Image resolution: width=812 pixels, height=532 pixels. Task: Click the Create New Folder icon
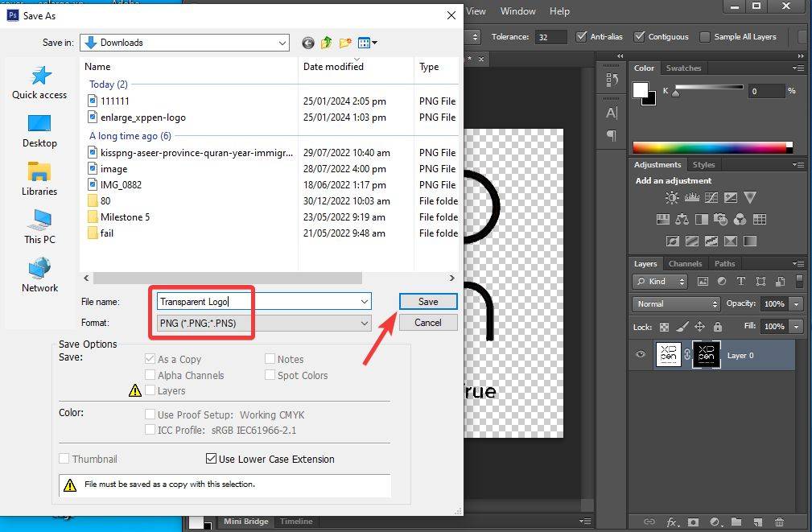coord(345,43)
